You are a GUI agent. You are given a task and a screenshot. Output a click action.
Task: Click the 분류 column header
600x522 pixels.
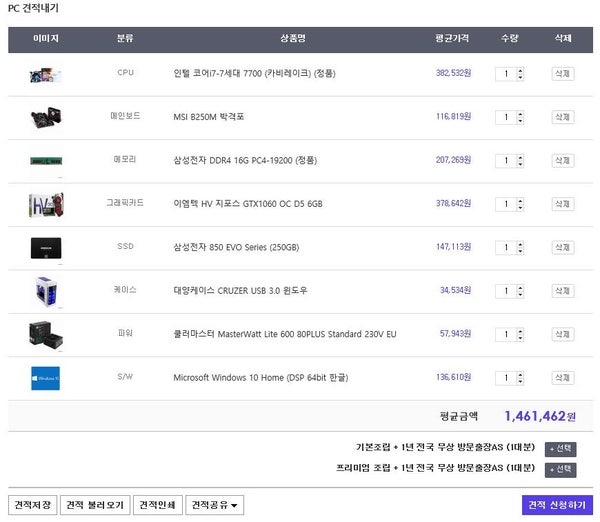coord(125,38)
